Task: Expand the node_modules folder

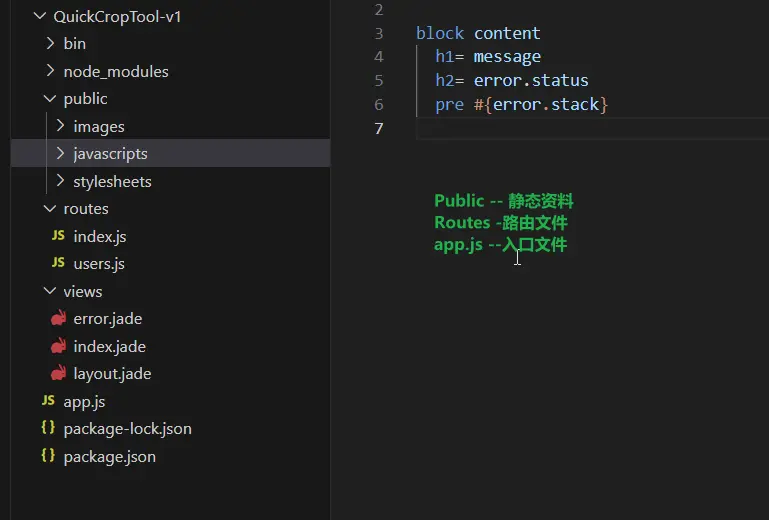Action: click(50, 72)
